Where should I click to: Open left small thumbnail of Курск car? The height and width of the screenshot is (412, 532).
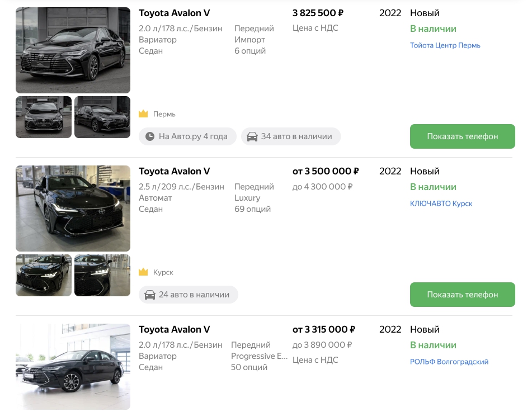[x=44, y=276]
